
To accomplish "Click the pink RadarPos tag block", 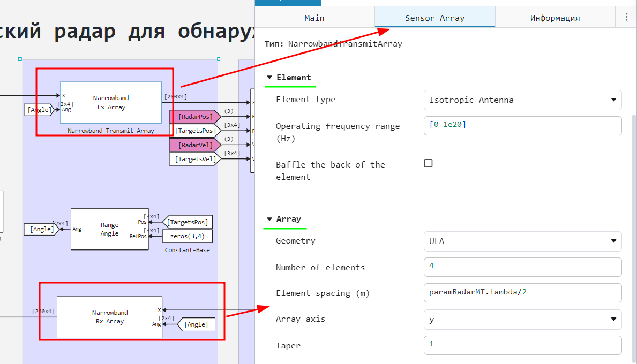I will (x=195, y=117).
